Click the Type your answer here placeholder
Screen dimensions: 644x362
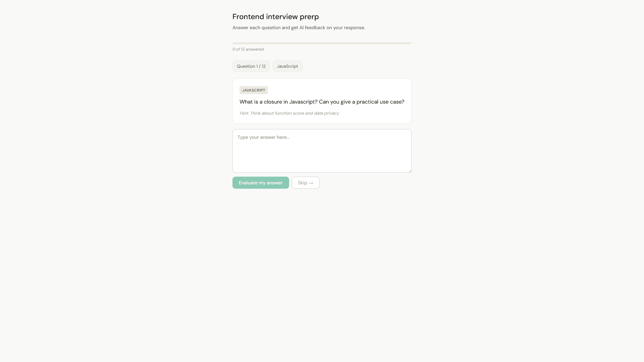click(x=263, y=137)
